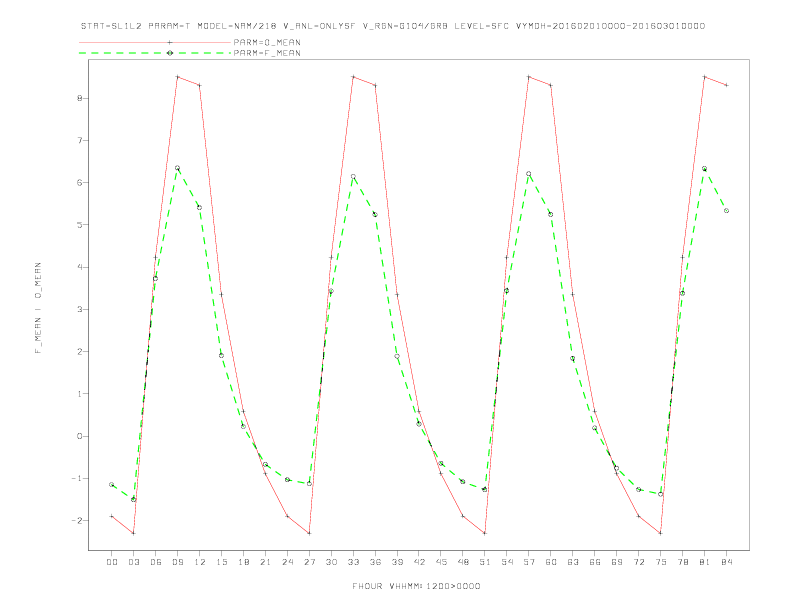Click the O_MEAN plus marker at hour 00
The width and height of the screenshot is (792, 612).
[112, 516]
